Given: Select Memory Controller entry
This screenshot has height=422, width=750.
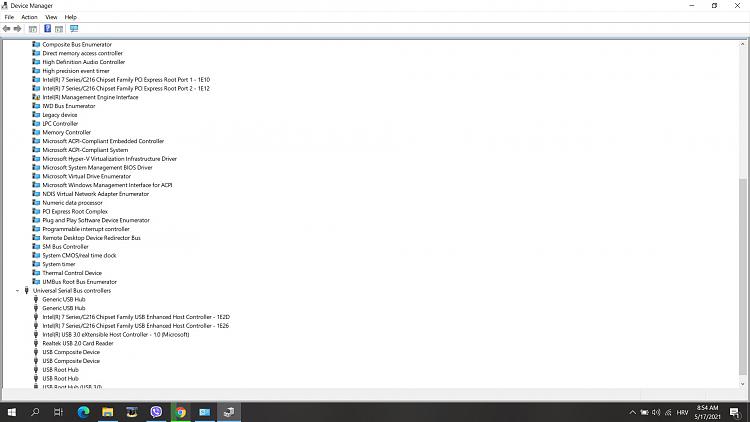Looking at the screenshot, I should click(x=66, y=132).
